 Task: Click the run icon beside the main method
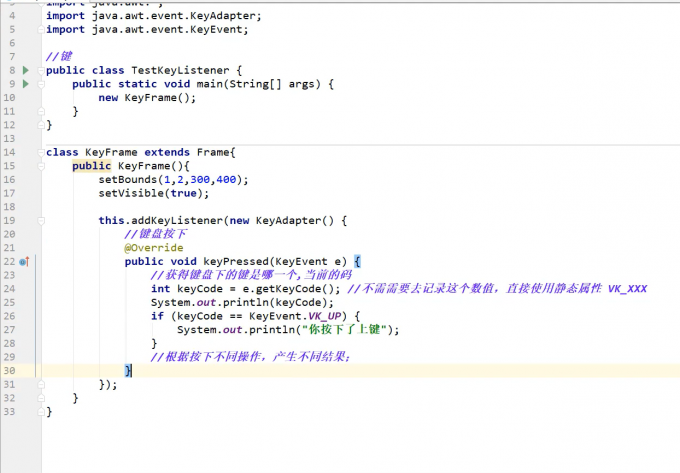25,84
